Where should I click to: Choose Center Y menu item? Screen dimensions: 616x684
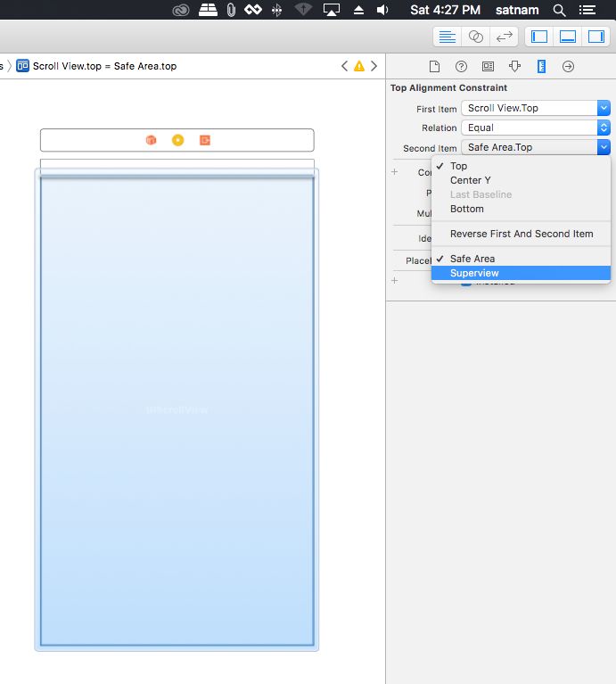[521, 180]
